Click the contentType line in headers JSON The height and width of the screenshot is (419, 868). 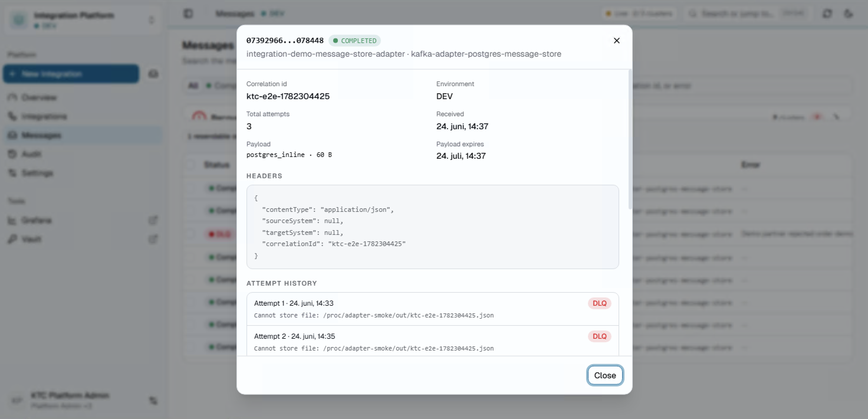tap(328, 209)
